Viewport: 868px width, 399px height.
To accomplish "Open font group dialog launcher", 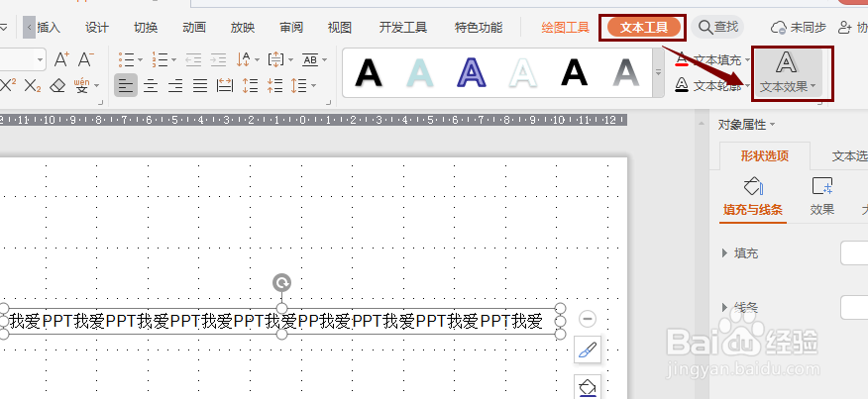I will pyautogui.click(x=101, y=102).
